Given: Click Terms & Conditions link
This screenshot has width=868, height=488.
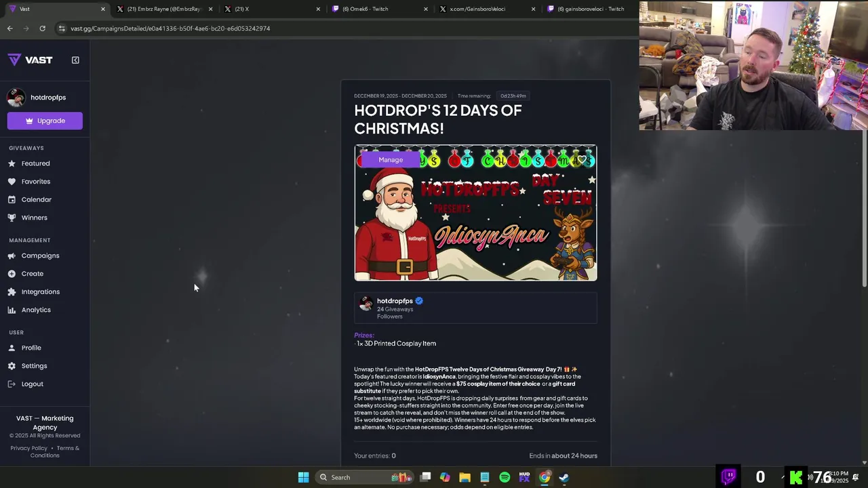Looking at the screenshot, I should (x=55, y=451).
